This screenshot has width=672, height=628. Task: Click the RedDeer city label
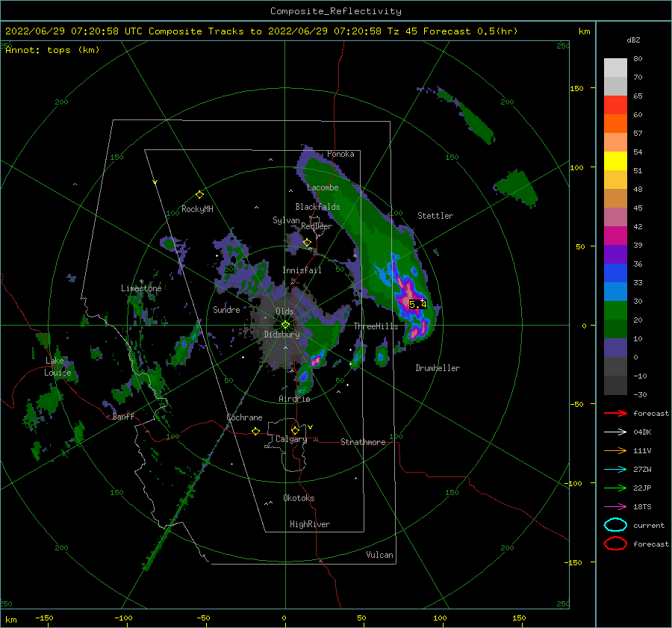coord(317,226)
